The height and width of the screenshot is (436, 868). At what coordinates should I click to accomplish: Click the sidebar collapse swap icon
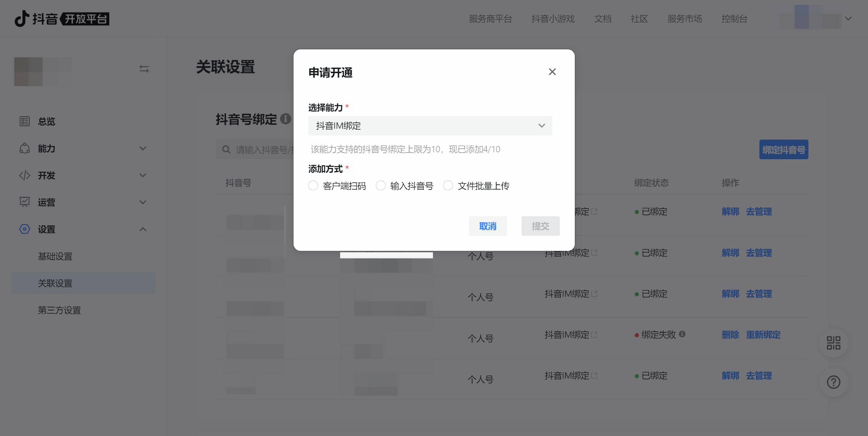pos(144,69)
